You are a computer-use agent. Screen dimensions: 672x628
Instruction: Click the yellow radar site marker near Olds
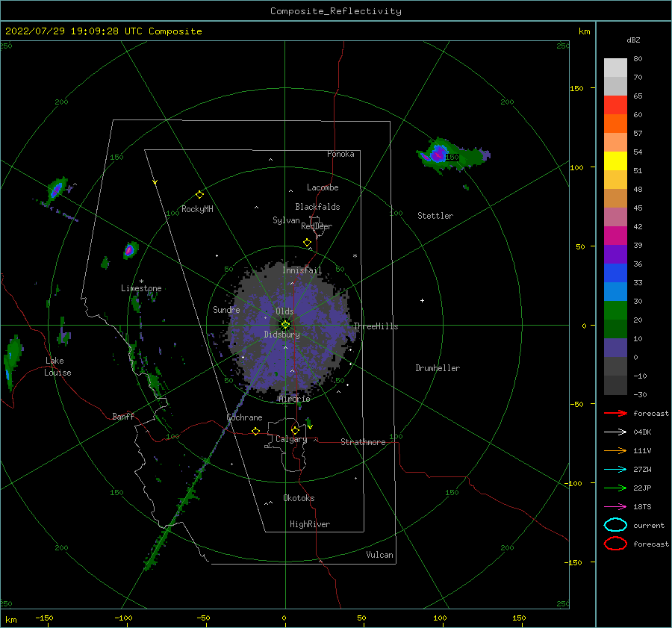[x=285, y=325]
